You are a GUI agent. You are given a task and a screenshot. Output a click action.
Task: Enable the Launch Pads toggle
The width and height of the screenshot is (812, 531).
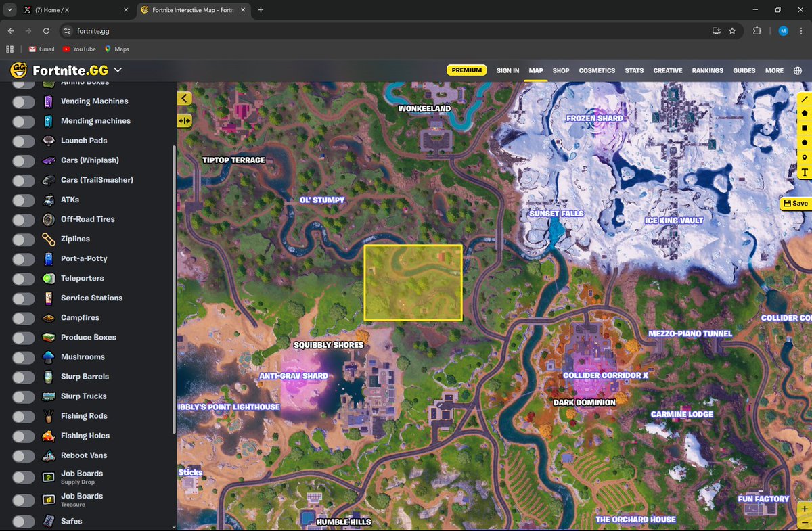tap(23, 141)
